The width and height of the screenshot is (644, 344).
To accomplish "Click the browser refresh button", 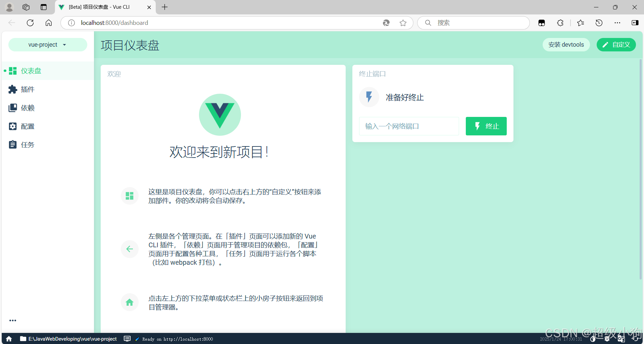I will 30,23.
